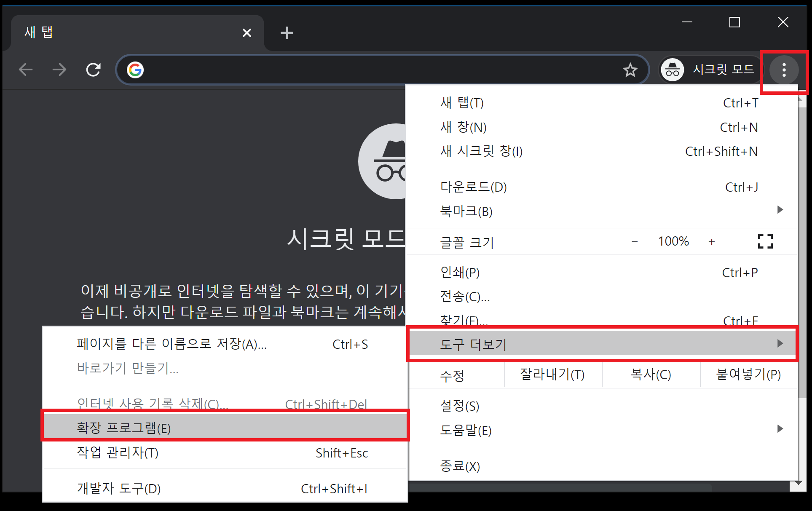Close the 새 탭 tab
This screenshot has width=812, height=511.
pyautogui.click(x=247, y=33)
